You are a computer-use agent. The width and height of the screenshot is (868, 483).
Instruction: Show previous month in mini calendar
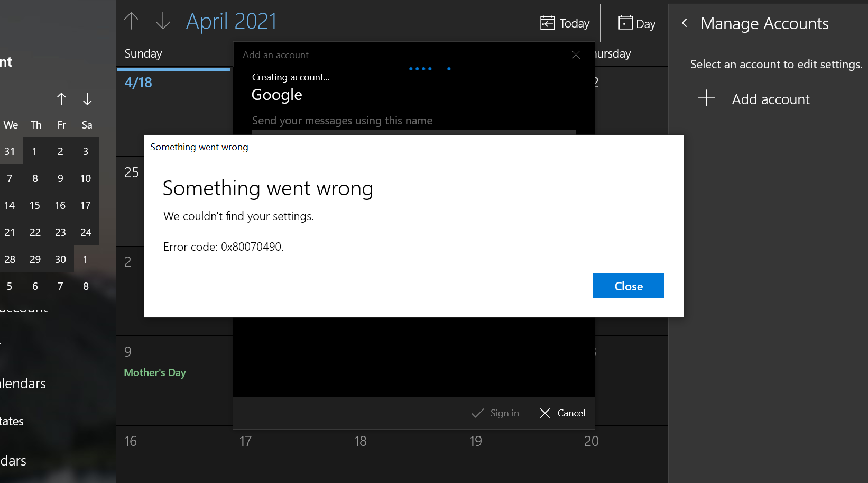click(x=61, y=99)
